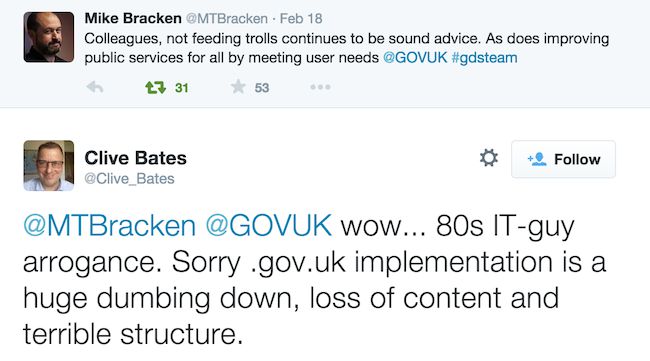Open the Feb 18 tweet timestamp

point(301,19)
